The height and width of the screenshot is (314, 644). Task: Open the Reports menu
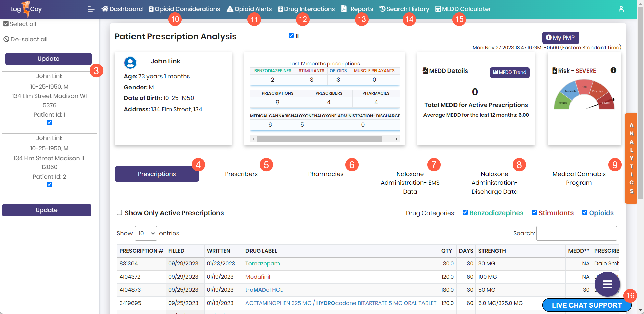click(x=357, y=9)
